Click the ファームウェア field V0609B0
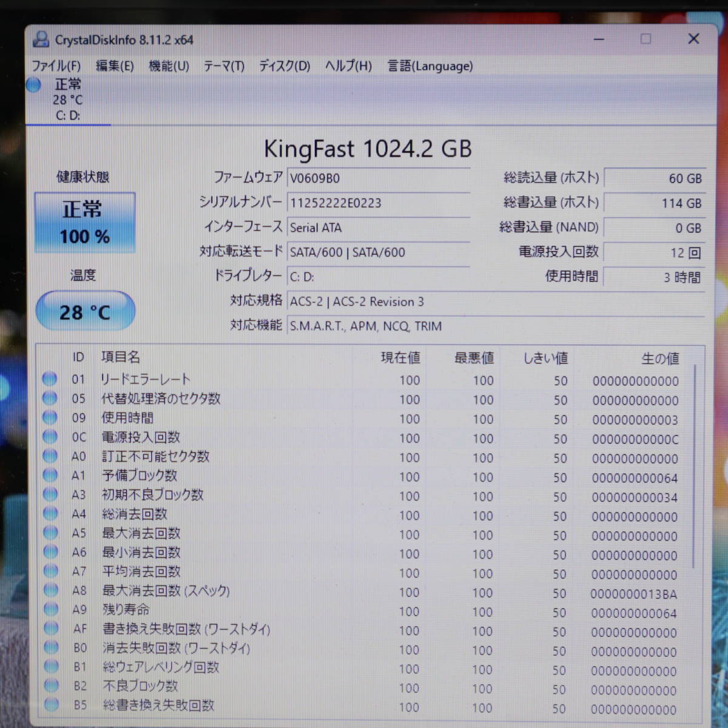Screen dimensions: 728x728 (378, 178)
